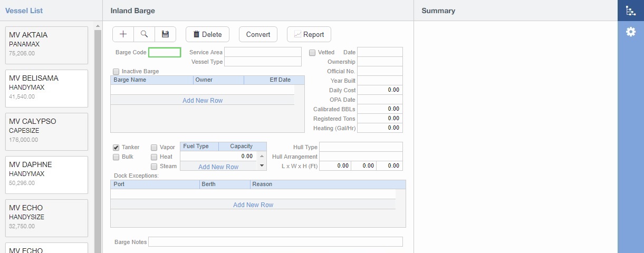644x253 pixels.
Task: Click the magnifier search icon in toolbar
Action: pos(144,34)
